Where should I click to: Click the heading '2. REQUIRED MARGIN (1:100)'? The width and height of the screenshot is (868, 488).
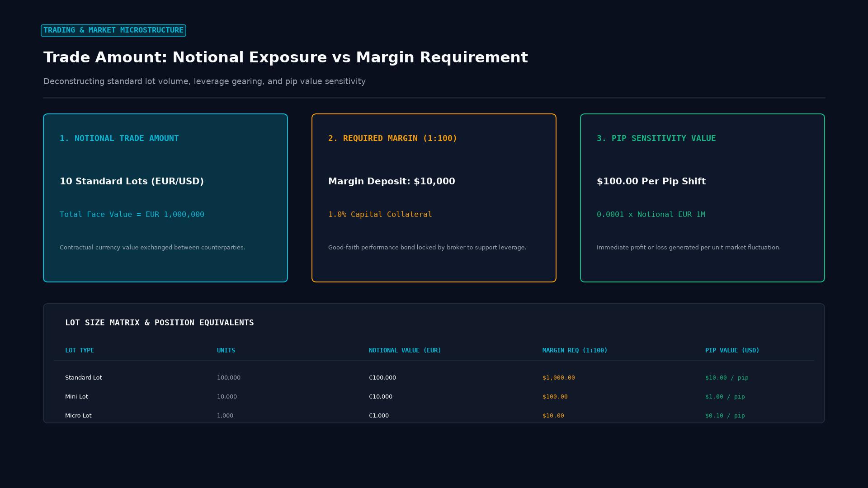tap(392, 138)
